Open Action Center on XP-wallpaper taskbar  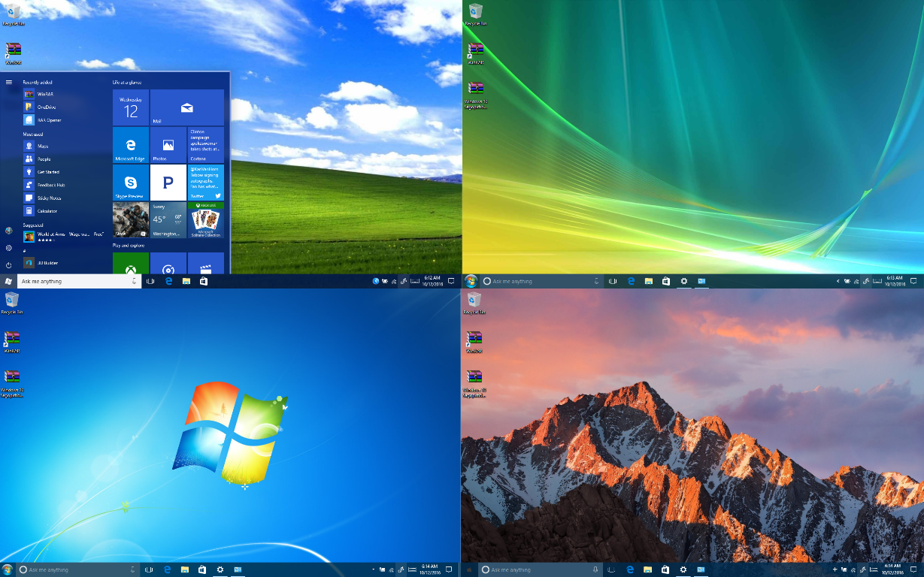[451, 281]
